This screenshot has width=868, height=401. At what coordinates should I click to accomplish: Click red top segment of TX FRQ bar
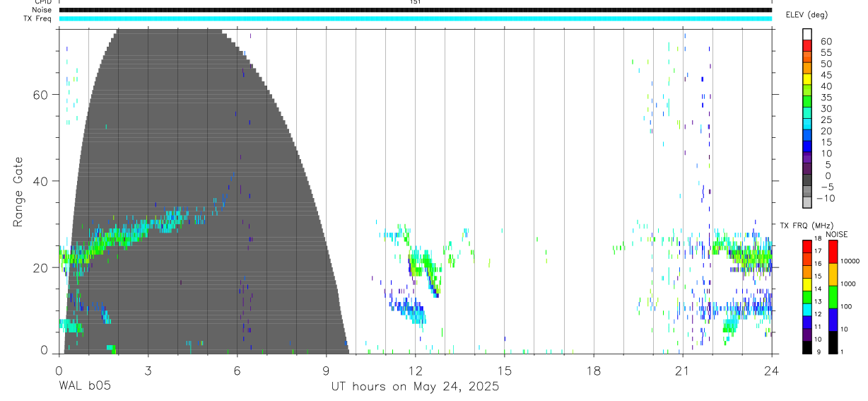[x=807, y=246]
